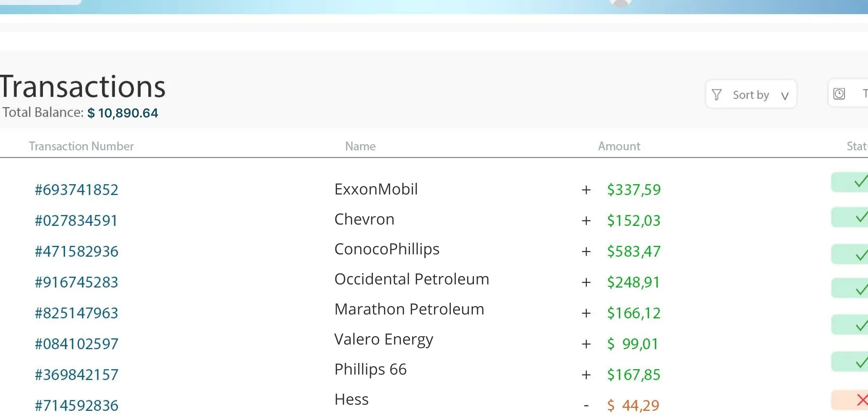868x417 pixels.
Task: Click the funnel filter icon
Action: pos(716,95)
